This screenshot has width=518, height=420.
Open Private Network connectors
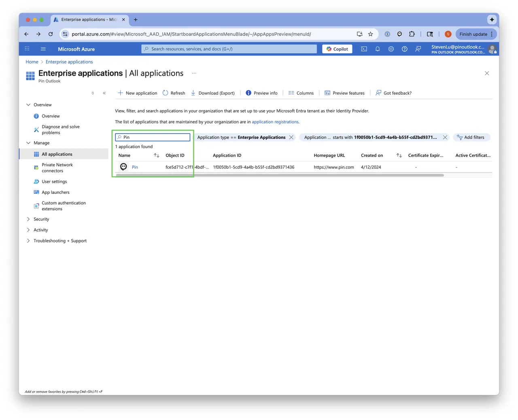pyautogui.click(x=57, y=168)
